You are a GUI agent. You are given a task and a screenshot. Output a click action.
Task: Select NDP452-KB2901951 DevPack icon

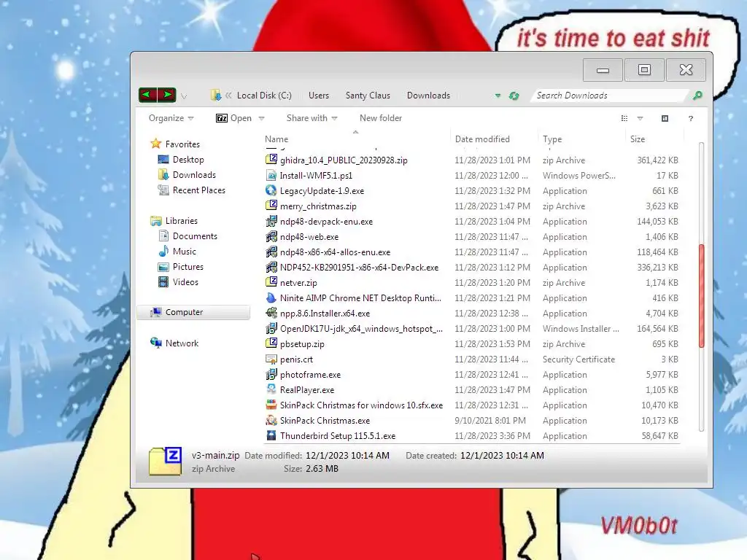pos(271,267)
